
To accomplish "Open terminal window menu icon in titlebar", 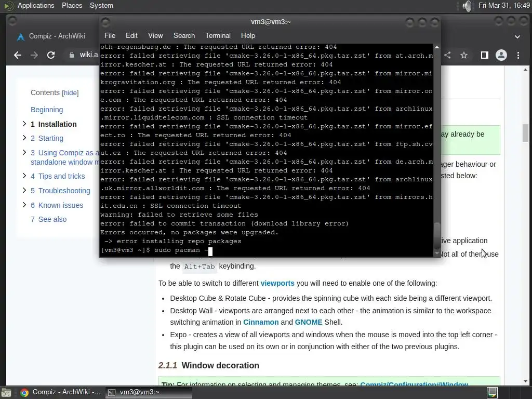I will [105, 22].
